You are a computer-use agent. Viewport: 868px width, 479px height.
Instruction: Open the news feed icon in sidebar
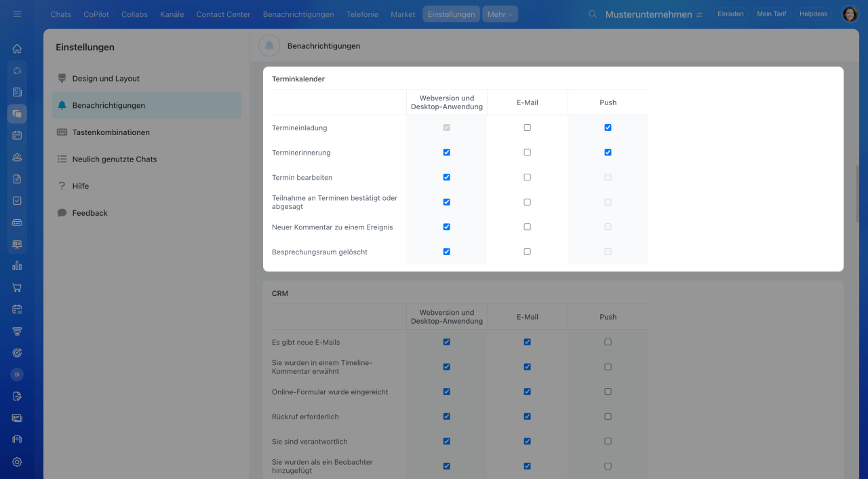(17, 92)
